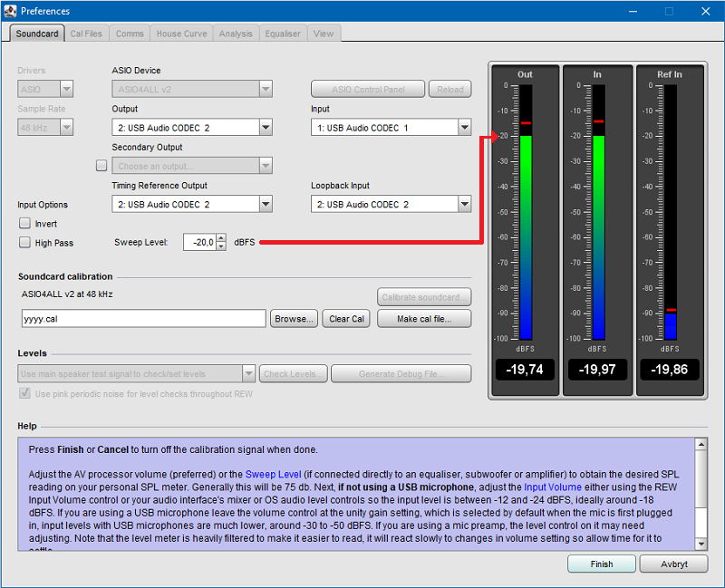Click the ASIO Control Panel button
Image resolution: width=725 pixels, height=588 pixels.
coord(368,89)
